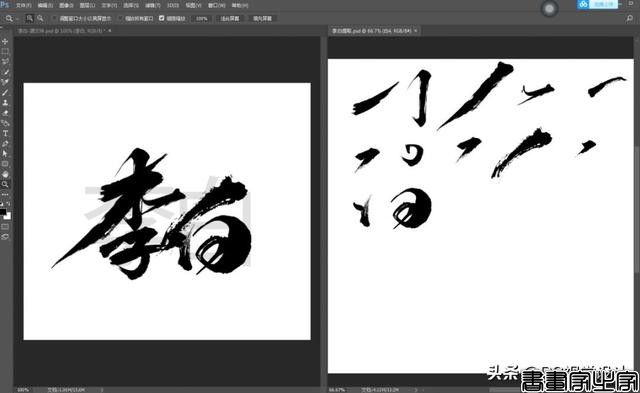Open the 滤镜(T) menu
This screenshot has height=393, width=640.
(x=153, y=5)
